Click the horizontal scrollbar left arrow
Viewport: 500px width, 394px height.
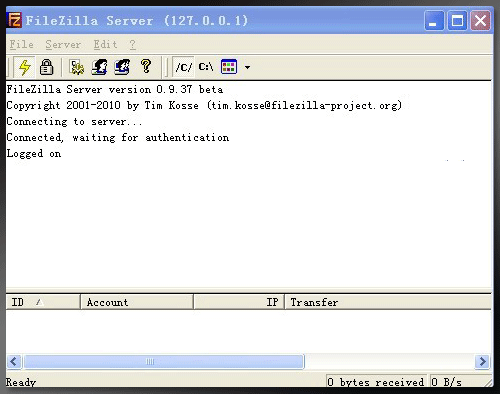pos(14,361)
